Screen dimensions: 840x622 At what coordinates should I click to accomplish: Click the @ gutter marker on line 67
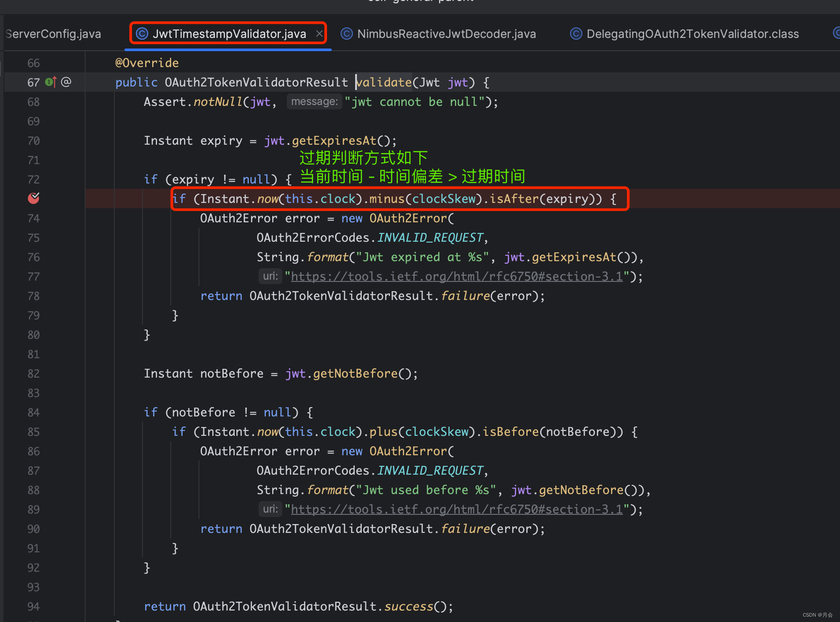tap(66, 82)
